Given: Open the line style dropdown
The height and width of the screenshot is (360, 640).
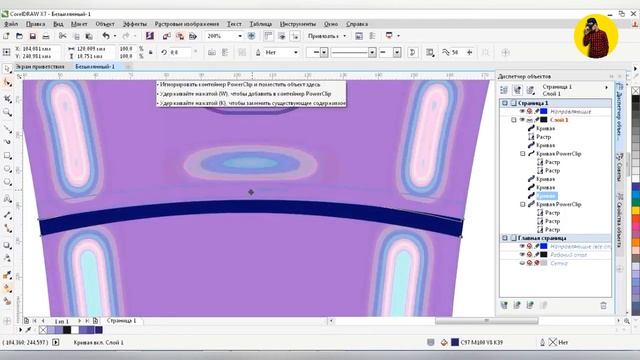Looking at the screenshot, I should pyautogui.click(x=372, y=52).
